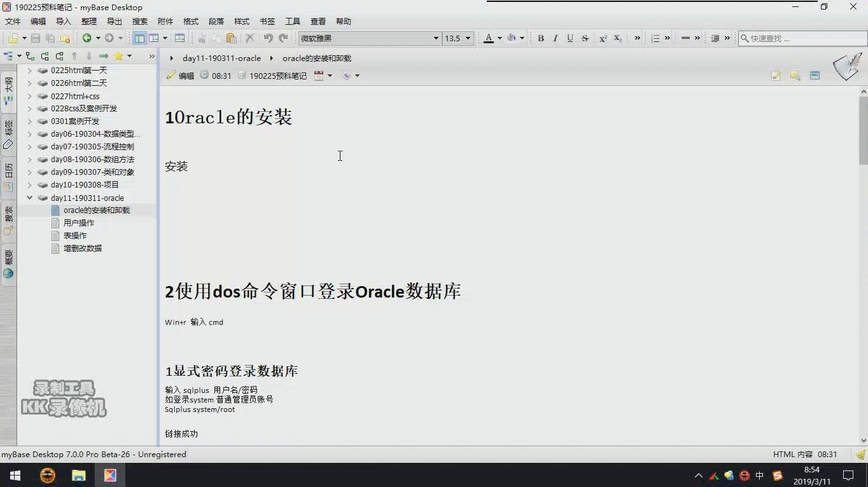Click the green move-right arrow in tree toolbar
Image resolution: width=868 pixels, height=487 pixels.
(x=104, y=56)
